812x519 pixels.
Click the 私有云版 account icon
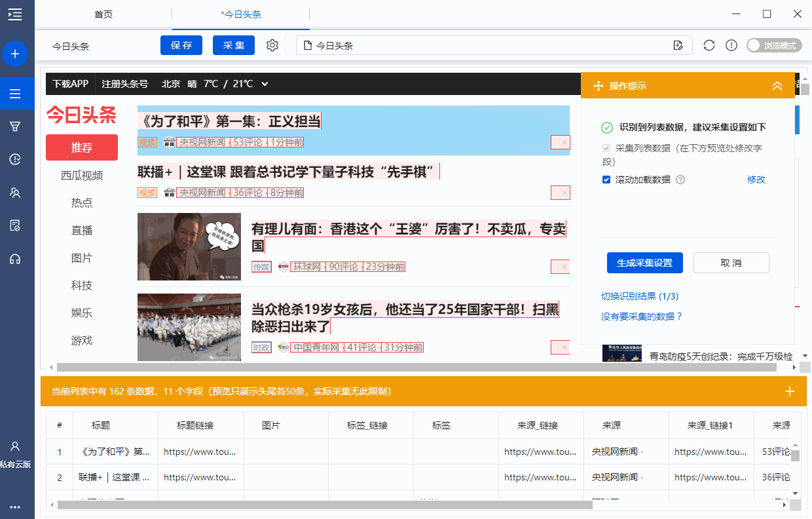coord(15,446)
